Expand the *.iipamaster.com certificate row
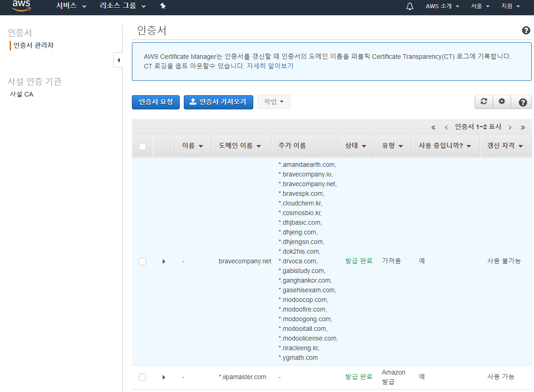Screen dimensions: 534x392 pos(164,377)
